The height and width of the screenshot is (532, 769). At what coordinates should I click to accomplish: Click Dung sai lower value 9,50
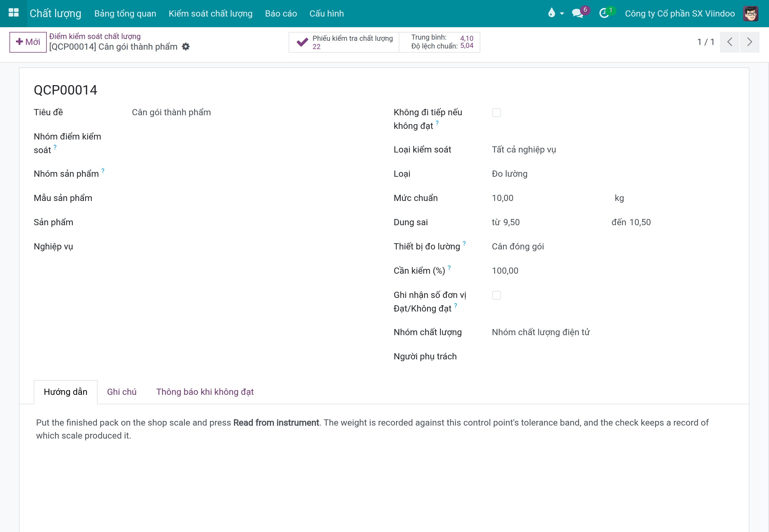tap(511, 223)
